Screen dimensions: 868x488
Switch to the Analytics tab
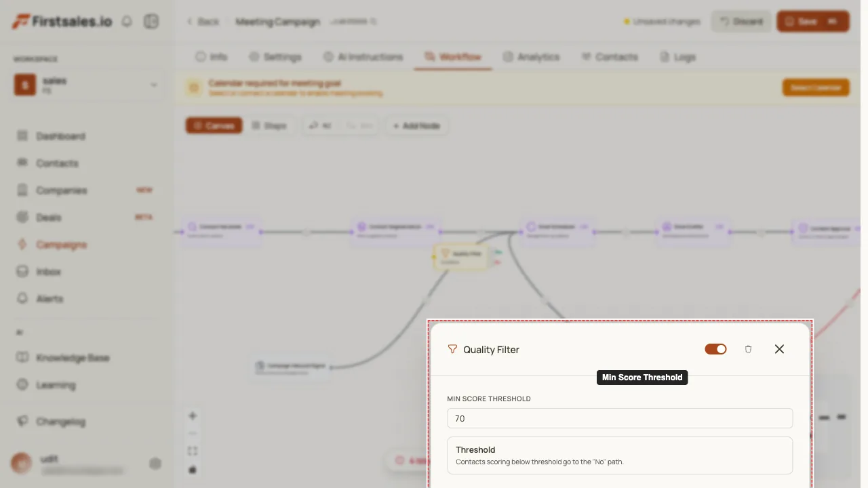(532, 57)
